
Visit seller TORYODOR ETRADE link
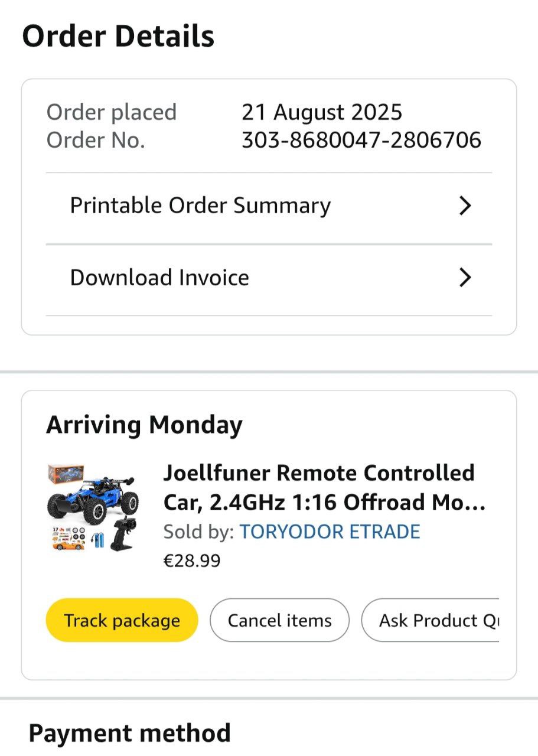pos(330,532)
